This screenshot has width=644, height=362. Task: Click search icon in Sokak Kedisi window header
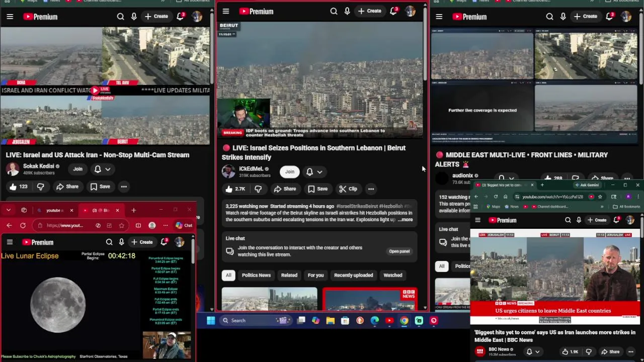pos(120,17)
